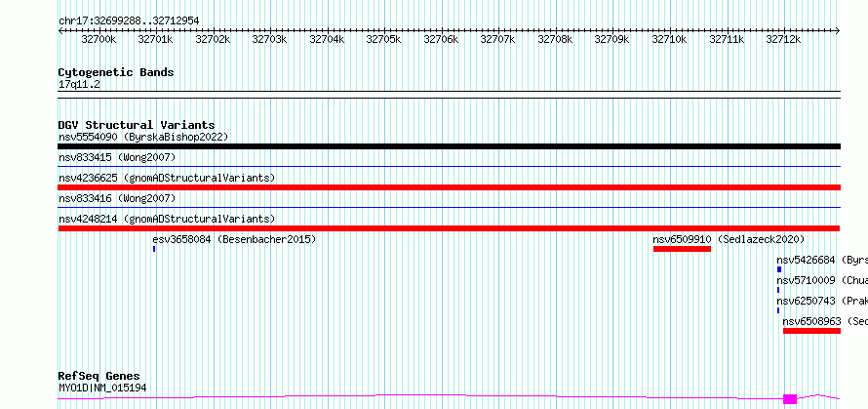Click the 32705k ruler tick label
This screenshot has width=868, height=409.
[x=383, y=39]
